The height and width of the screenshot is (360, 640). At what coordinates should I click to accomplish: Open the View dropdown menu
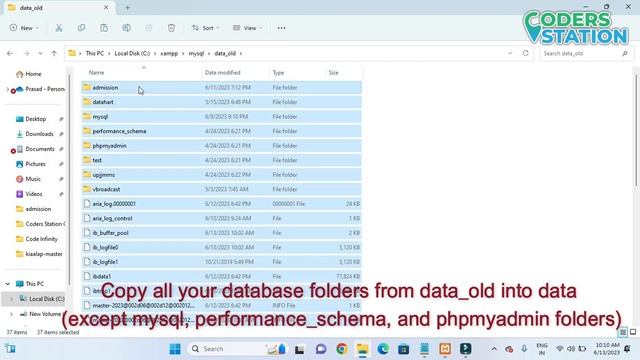point(247,28)
